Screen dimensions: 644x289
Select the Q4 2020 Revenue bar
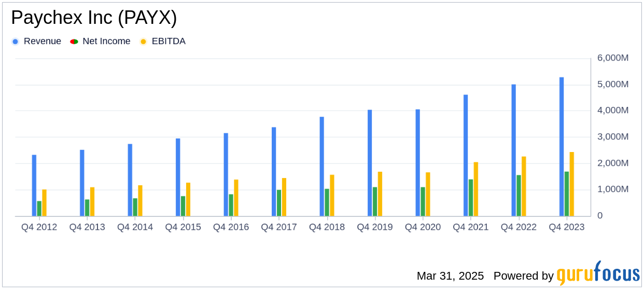pos(418,163)
